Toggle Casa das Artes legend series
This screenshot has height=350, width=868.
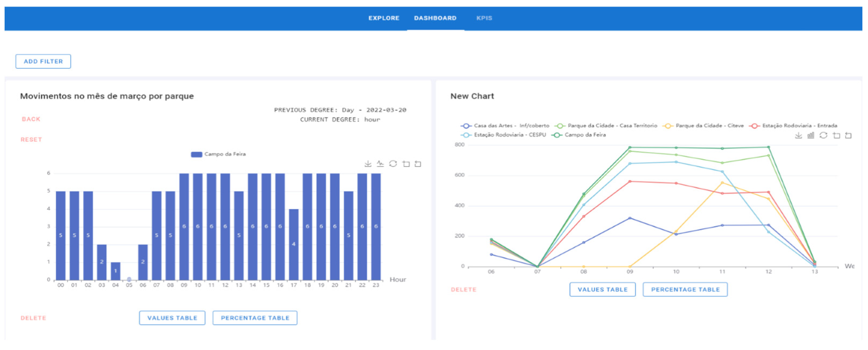[505, 126]
